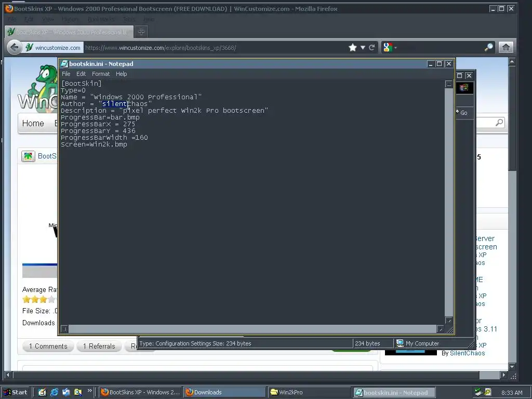Image resolution: width=532 pixels, height=399 pixels.
Task: Open Notepad's Format menu
Action: [101, 74]
